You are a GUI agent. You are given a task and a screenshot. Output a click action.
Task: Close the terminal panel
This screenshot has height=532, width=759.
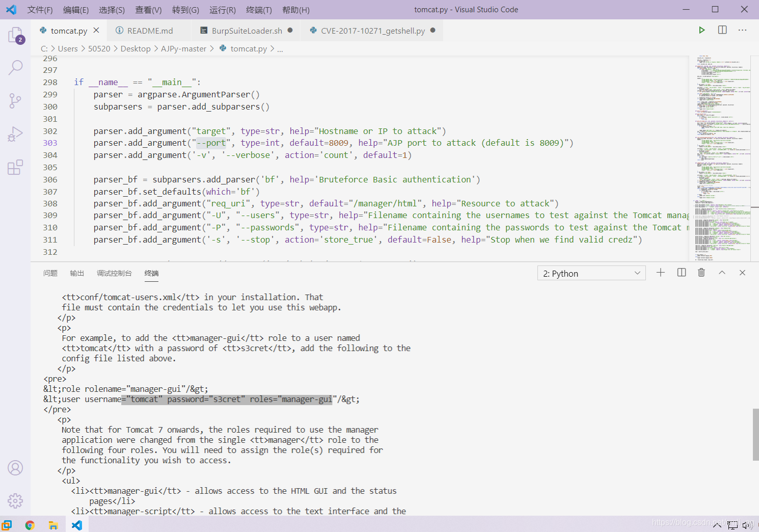742,273
